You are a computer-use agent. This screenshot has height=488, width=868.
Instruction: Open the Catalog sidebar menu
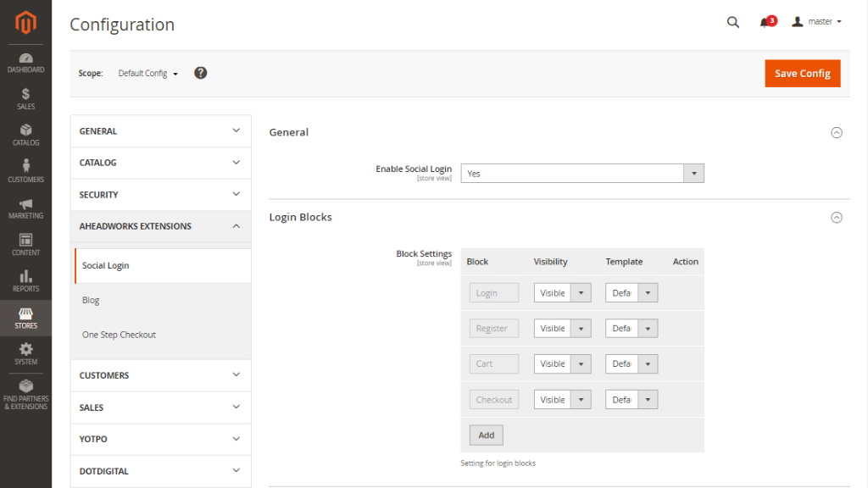tap(25, 136)
